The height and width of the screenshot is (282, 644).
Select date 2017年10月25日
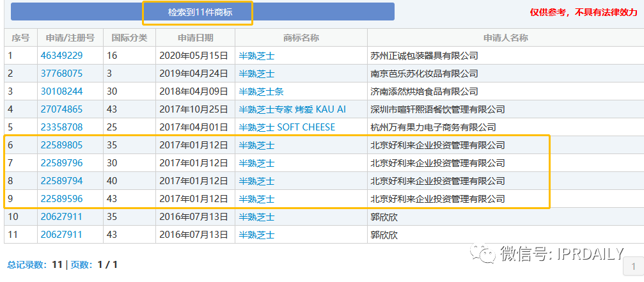[x=193, y=109]
